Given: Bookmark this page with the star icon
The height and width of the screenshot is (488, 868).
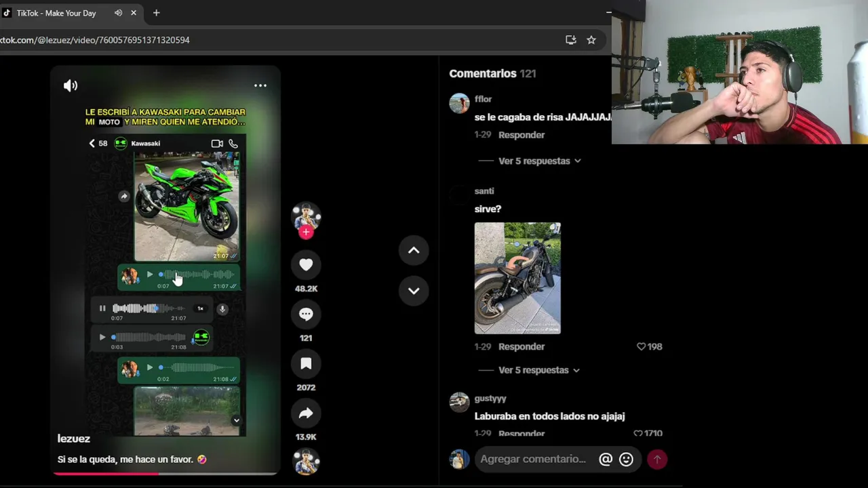Looking at the screenshot, I should (591, 40).
